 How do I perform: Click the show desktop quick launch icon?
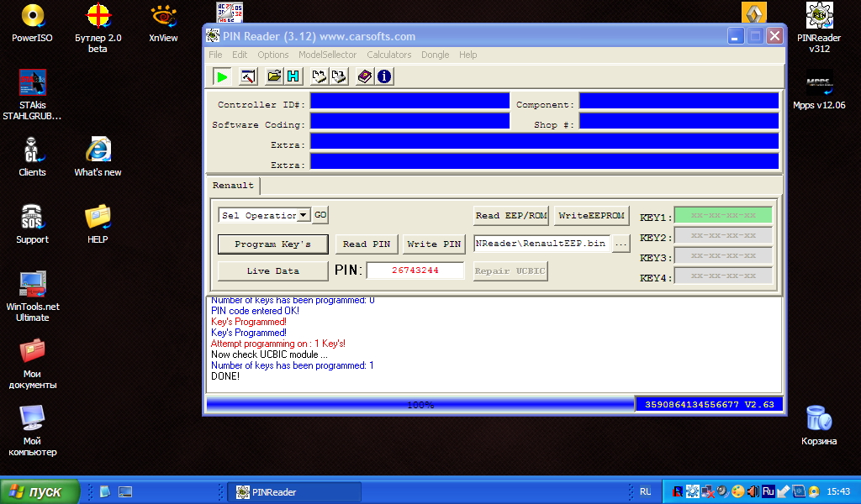pyautogui.click(x=125, y=492)
